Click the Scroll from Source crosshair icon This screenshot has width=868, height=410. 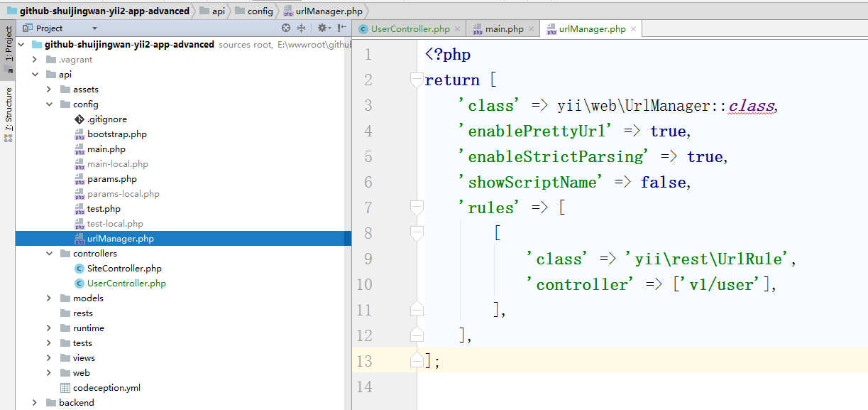[286, 28]
